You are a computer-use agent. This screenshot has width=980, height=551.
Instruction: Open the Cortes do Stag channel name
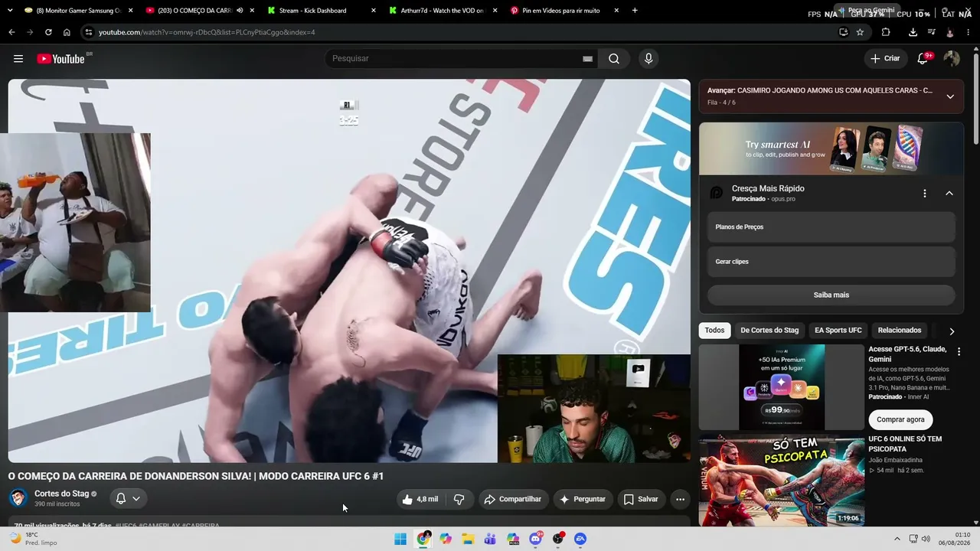61,494
